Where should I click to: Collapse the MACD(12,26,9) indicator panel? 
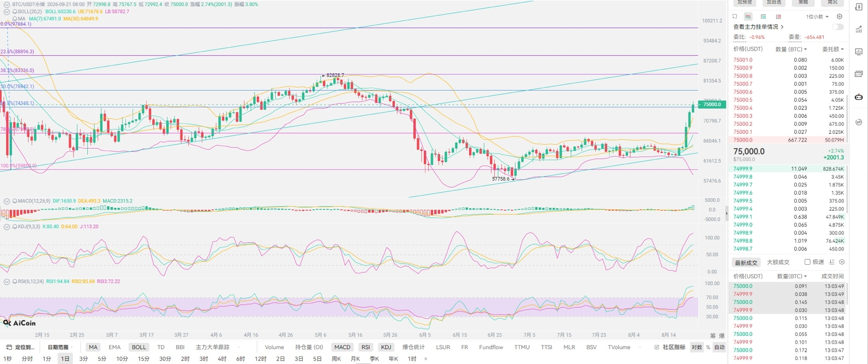[x=7, y=201]
